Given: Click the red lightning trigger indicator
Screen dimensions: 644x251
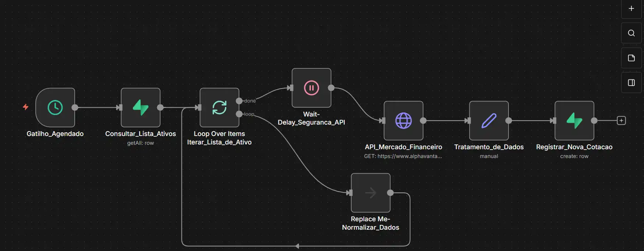Looking at the screenshot, I should click(x=25, y=107).
